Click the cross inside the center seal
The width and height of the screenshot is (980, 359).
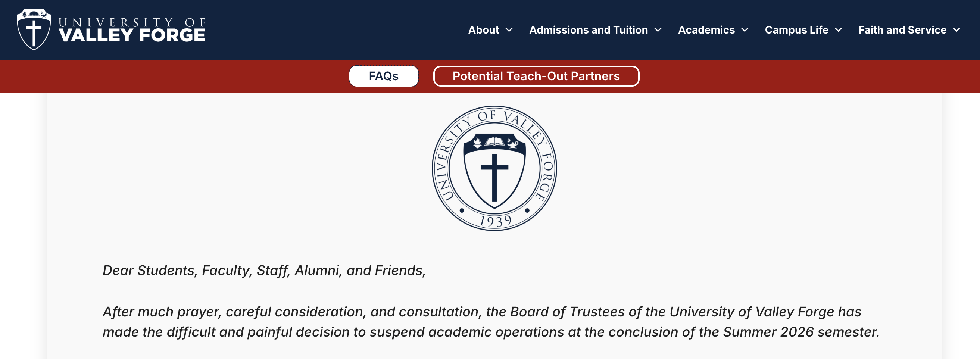click(x=494, y=177)
